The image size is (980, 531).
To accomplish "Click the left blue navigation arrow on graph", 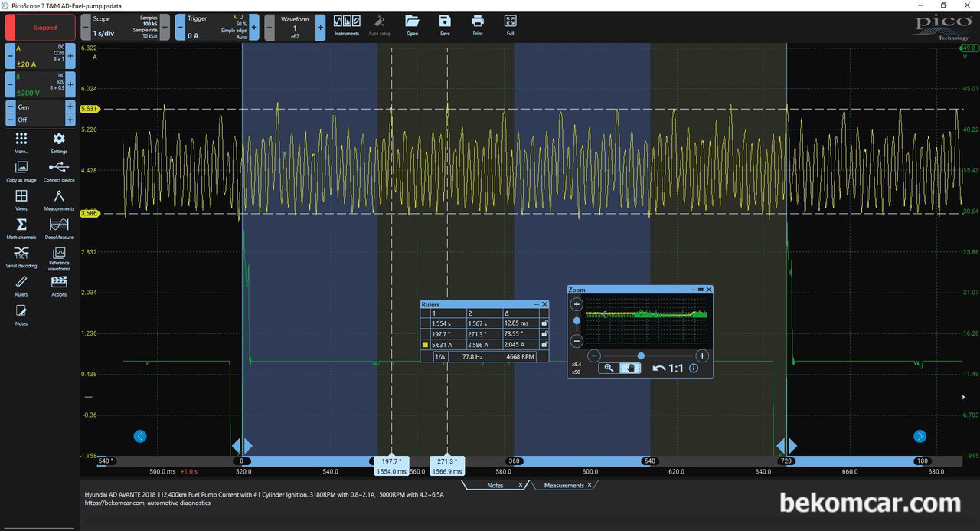I will 139,436.
